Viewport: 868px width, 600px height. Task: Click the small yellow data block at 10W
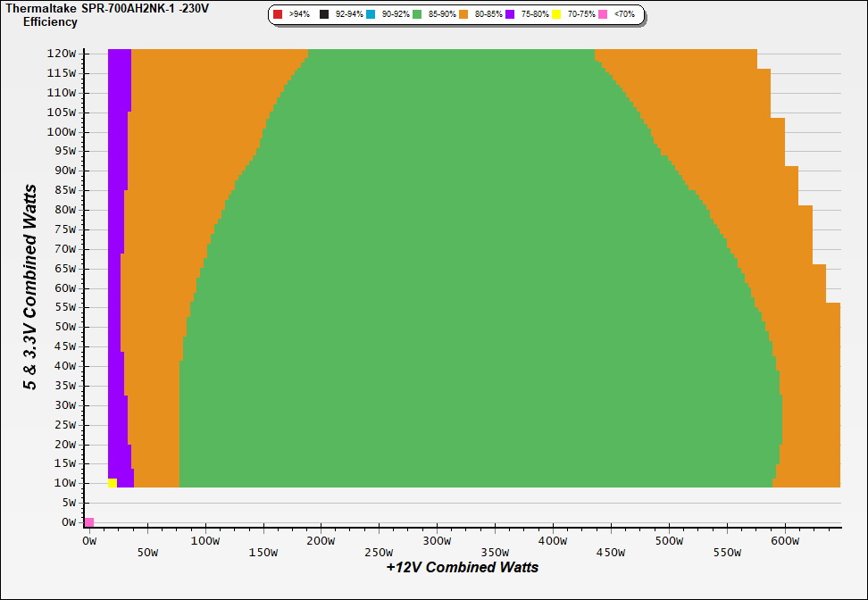[112, 483]
